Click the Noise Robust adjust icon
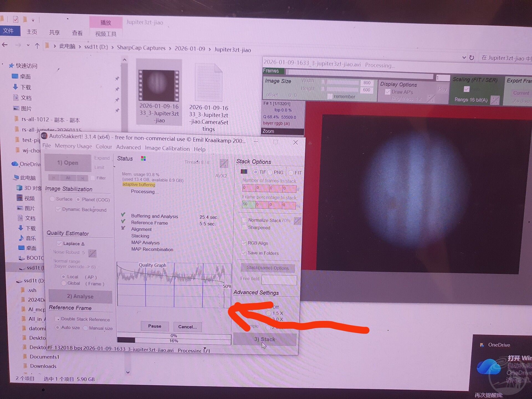 tap(92, 253)
